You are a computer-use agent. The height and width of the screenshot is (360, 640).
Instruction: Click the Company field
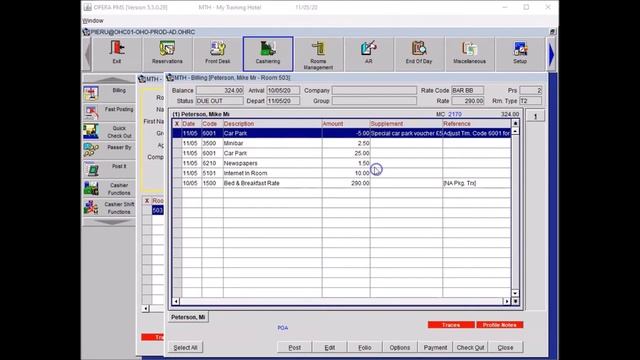(x=374, y=90)
